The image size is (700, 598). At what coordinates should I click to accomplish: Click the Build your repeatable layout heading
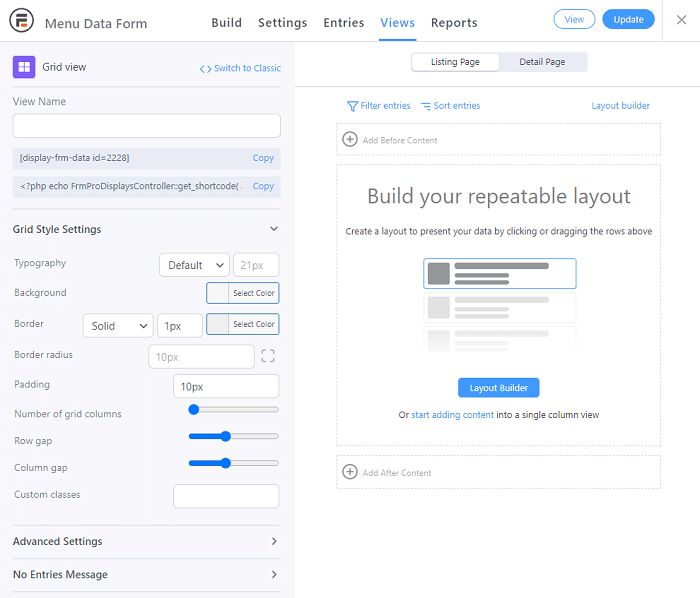click(x=499, y=196)
